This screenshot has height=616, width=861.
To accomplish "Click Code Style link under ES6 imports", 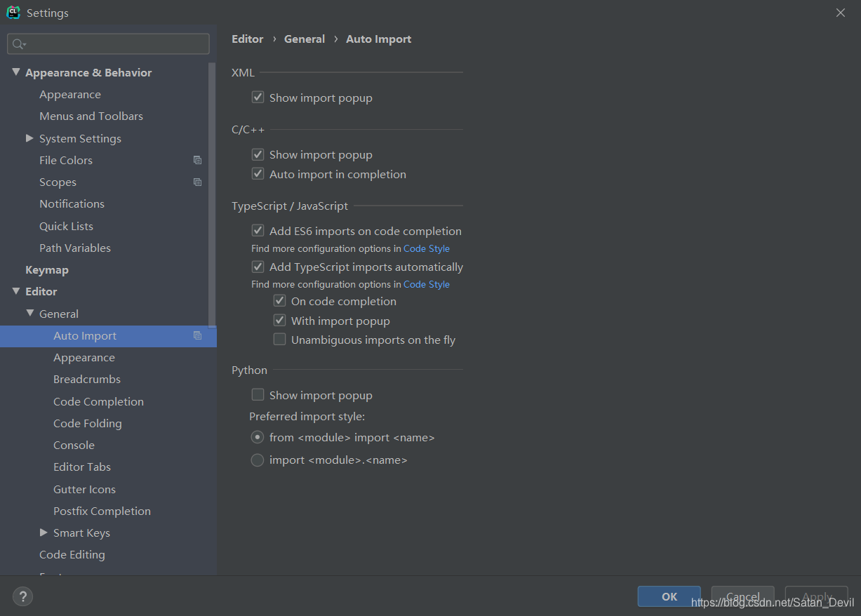I will [x=427, y=248].
